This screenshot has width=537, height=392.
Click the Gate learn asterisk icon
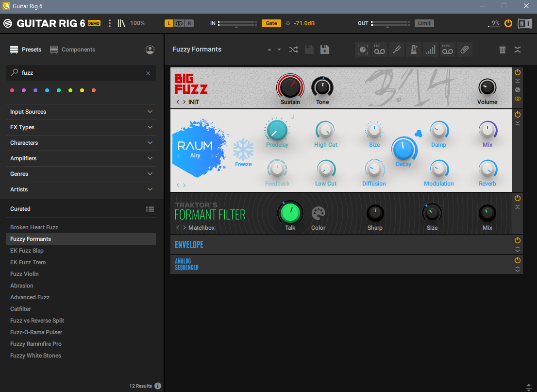coord(287,23)
